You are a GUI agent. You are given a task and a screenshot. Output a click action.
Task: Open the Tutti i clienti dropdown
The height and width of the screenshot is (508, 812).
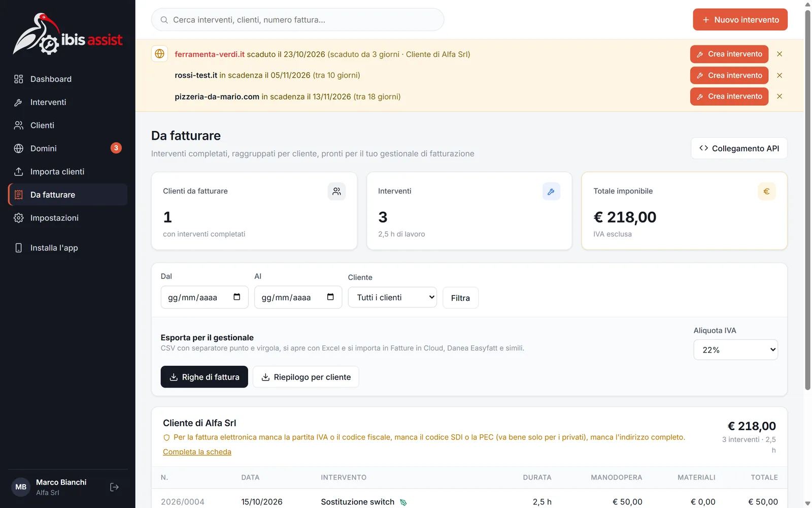(392, 298)
